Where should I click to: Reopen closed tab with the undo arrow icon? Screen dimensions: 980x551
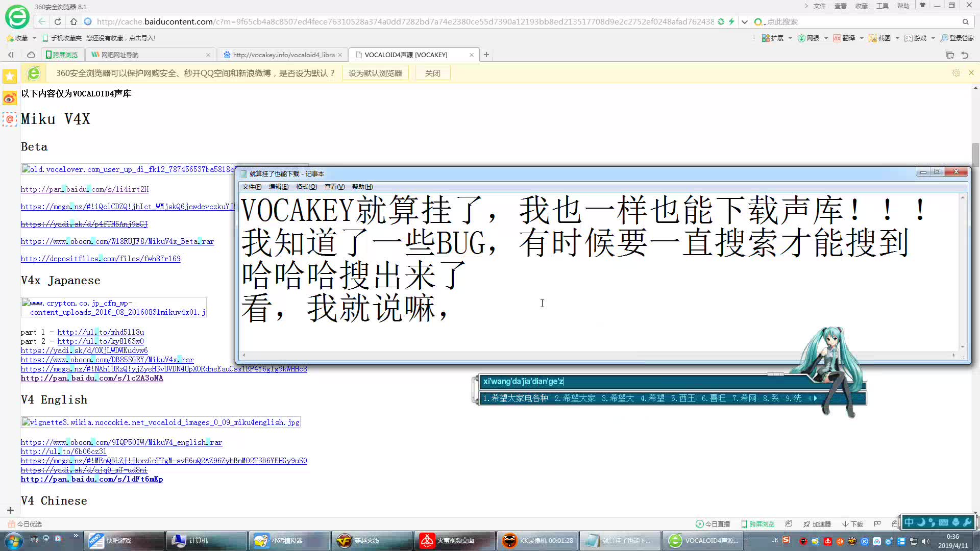pyautogui.click(x=965, y=55)
